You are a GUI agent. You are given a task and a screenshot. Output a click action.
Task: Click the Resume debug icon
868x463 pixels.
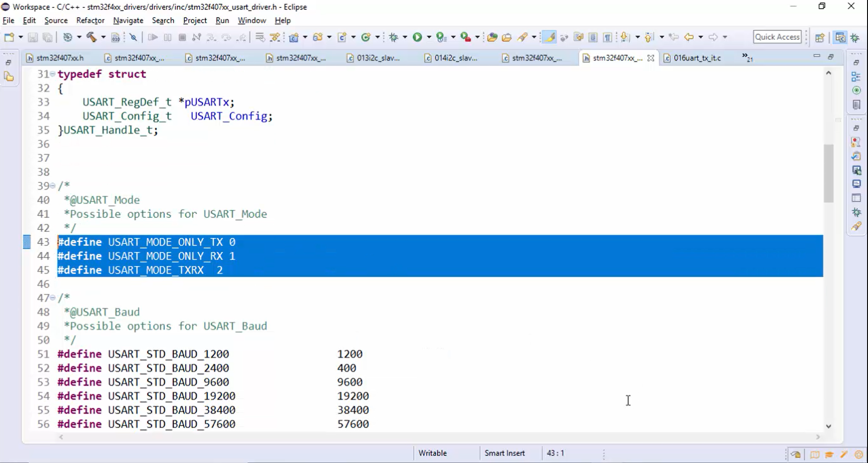(x=153, y=37)
